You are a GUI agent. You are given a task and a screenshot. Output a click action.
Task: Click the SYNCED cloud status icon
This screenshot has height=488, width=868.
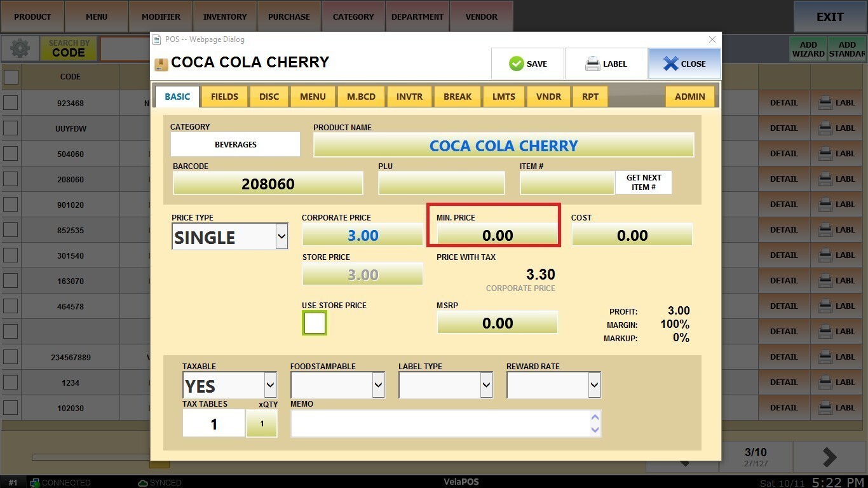point(143,483)
